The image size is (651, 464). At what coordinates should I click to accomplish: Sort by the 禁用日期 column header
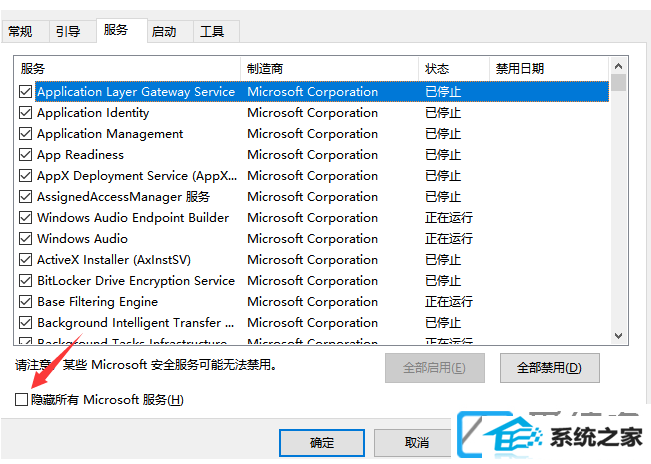point(549,68)
